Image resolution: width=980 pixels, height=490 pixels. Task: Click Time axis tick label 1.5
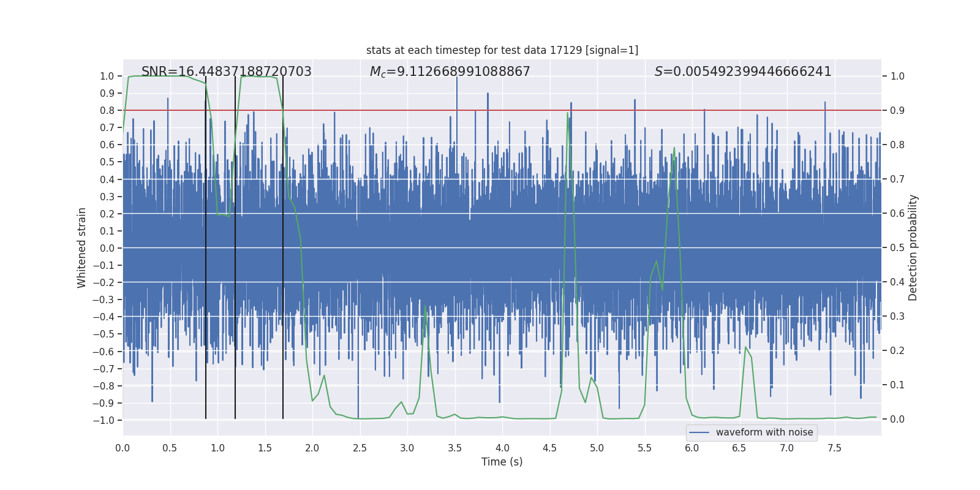point(265,448)
